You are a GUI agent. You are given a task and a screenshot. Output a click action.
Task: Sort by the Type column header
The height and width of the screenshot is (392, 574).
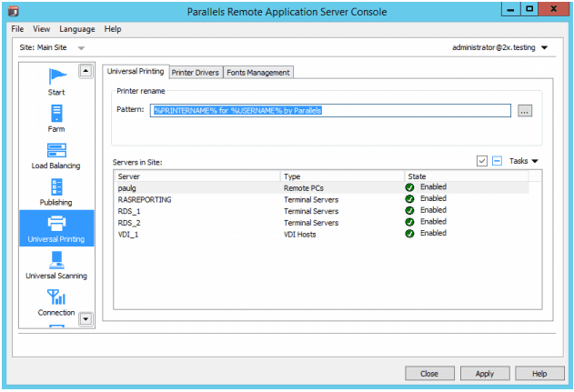click(342, 176)
